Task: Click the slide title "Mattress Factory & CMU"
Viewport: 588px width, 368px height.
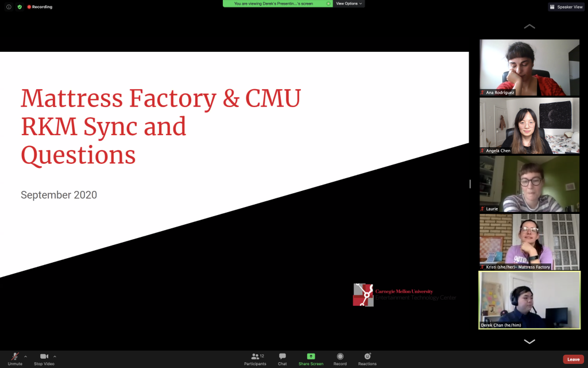Action: [161, 99]
